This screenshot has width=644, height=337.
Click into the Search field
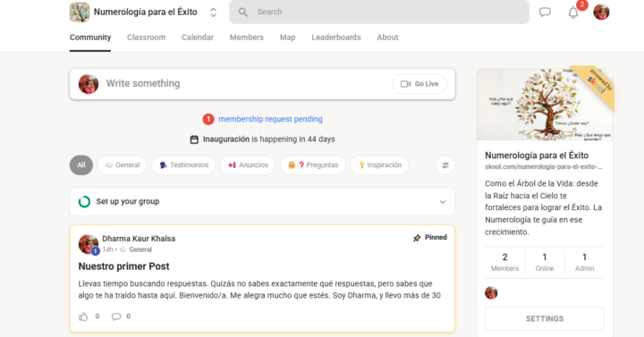tap(379, 12)
